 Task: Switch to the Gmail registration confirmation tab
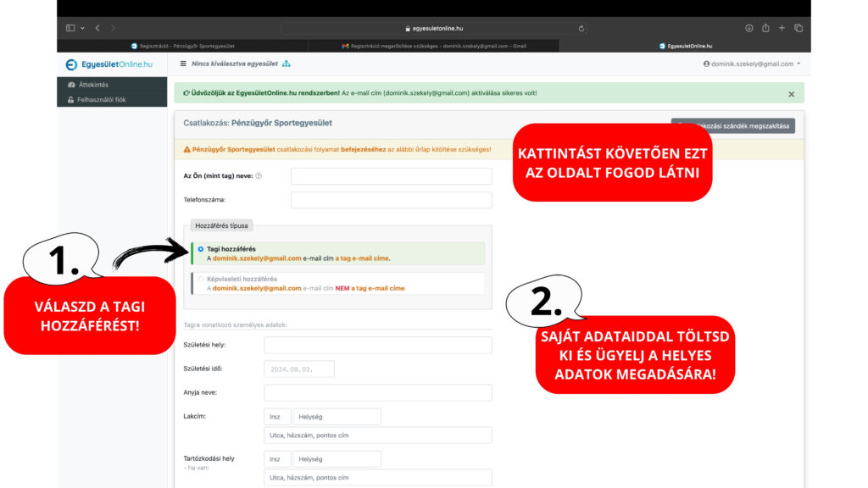434,46
